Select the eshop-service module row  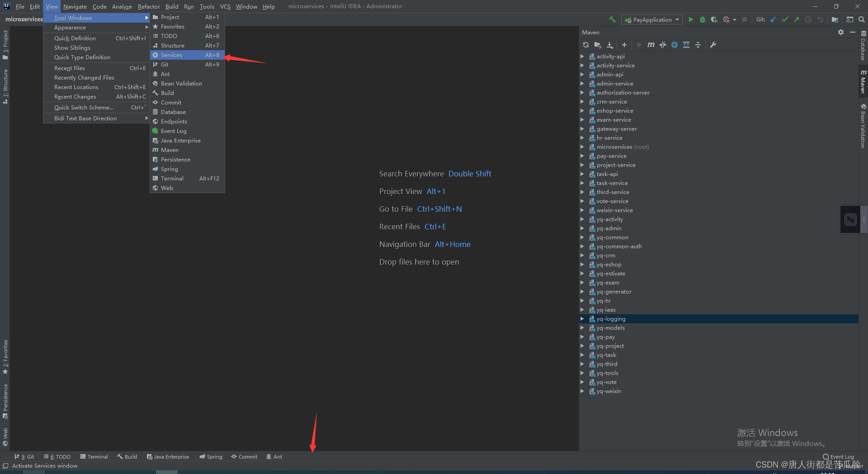[x=719, y=111]
